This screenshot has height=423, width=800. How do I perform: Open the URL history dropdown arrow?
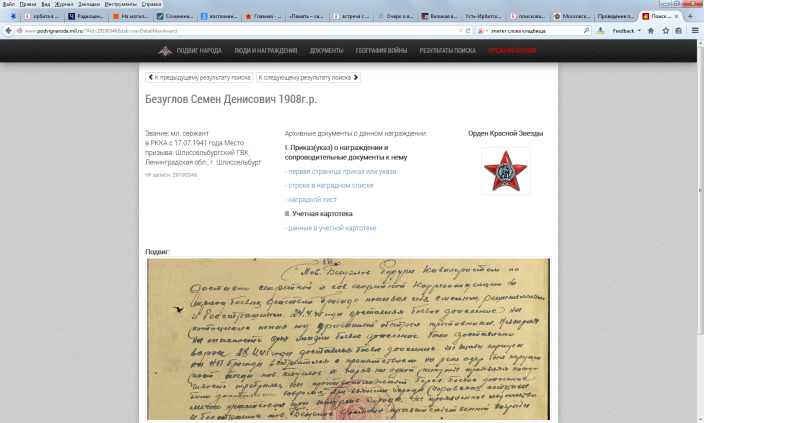(x=461, y=31)
